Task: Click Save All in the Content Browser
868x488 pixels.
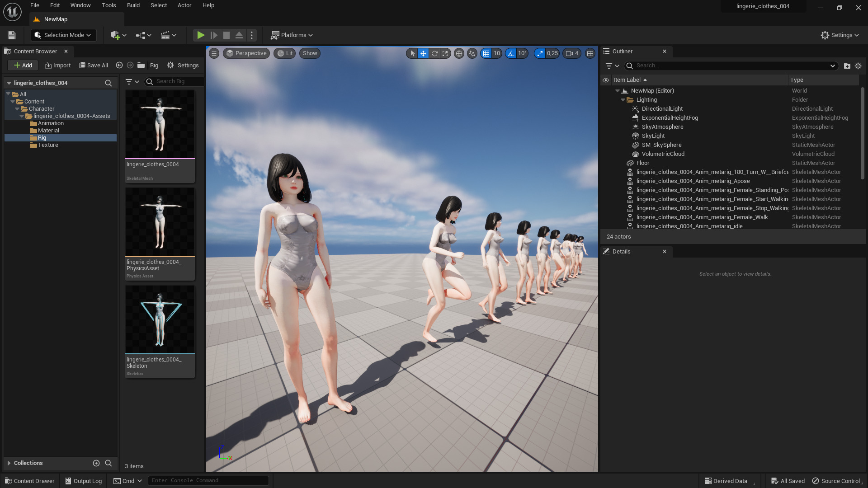Action: coord(94,66)
